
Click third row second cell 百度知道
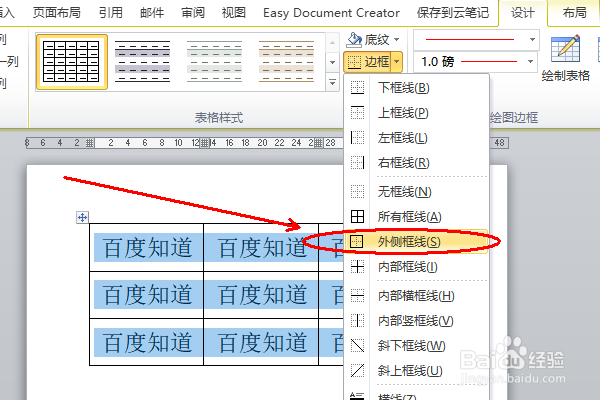[x=262, y=342]
